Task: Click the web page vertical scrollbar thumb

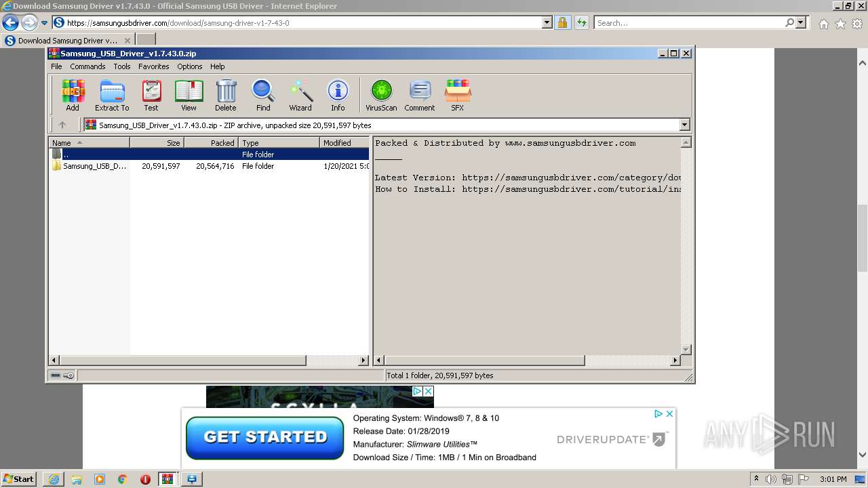Action: pos(863,238)
